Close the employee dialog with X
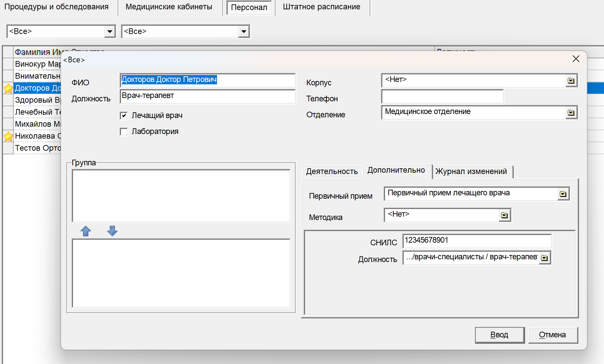Screen dimensions: 604x364 (576, 59)
